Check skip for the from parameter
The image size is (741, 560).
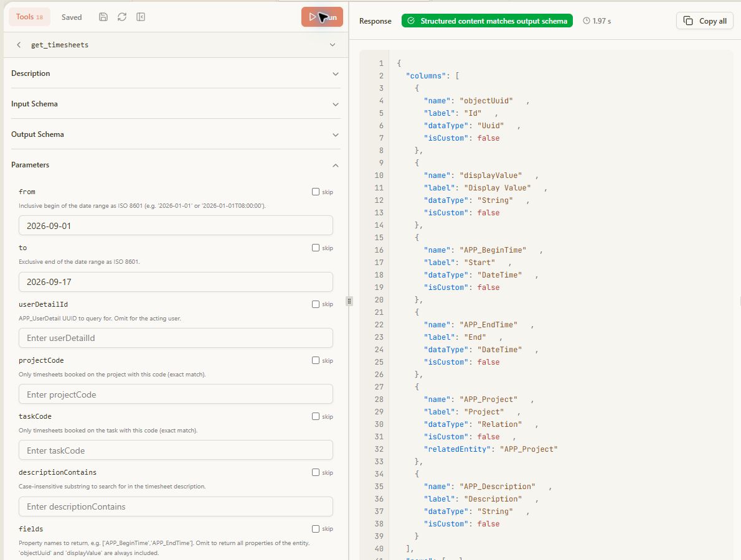pyautogui.click(x=316, y=192)
